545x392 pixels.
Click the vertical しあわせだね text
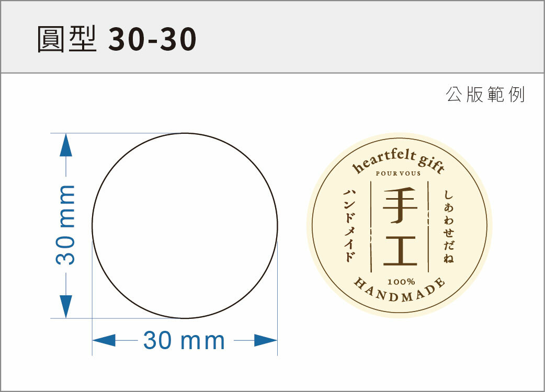tap(449, 226)
